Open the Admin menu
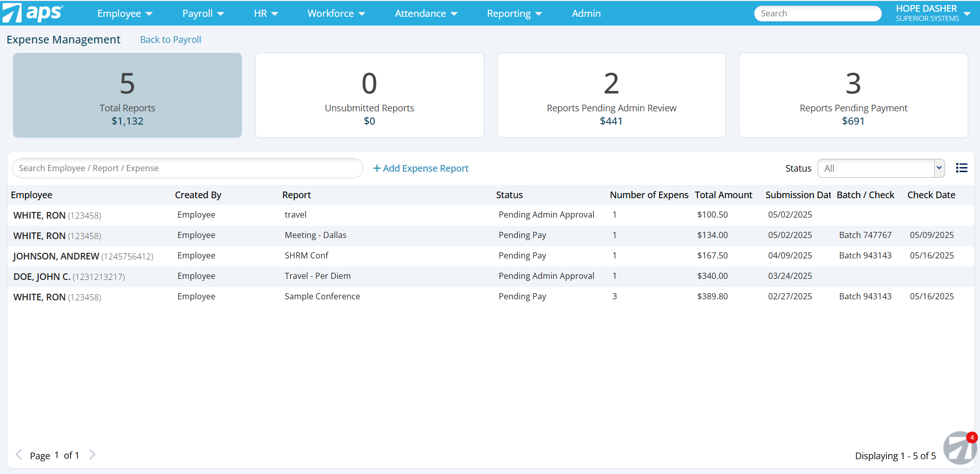The image size is (980, 474). (586, 13)
